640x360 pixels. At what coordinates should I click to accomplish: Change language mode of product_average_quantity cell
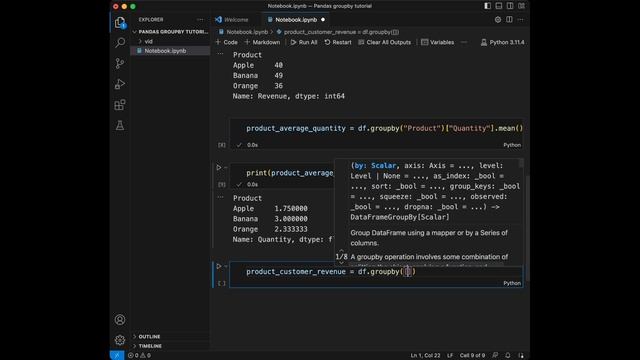pyautogui.click(x=512, y=145)
